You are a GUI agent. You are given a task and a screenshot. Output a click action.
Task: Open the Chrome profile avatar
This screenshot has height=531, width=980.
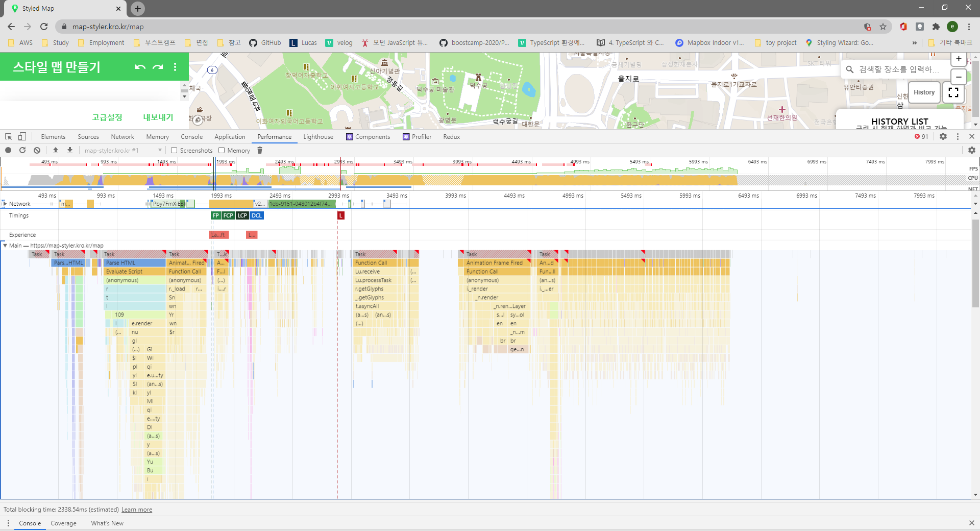(x=952, y=27)
